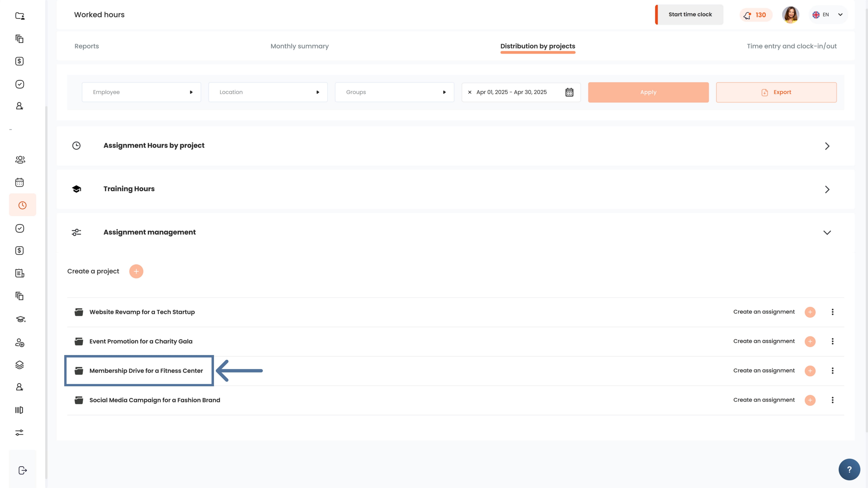868x488 pixels.
Task: Open more options menu for Membership Drive
Action: click(833, 371)
